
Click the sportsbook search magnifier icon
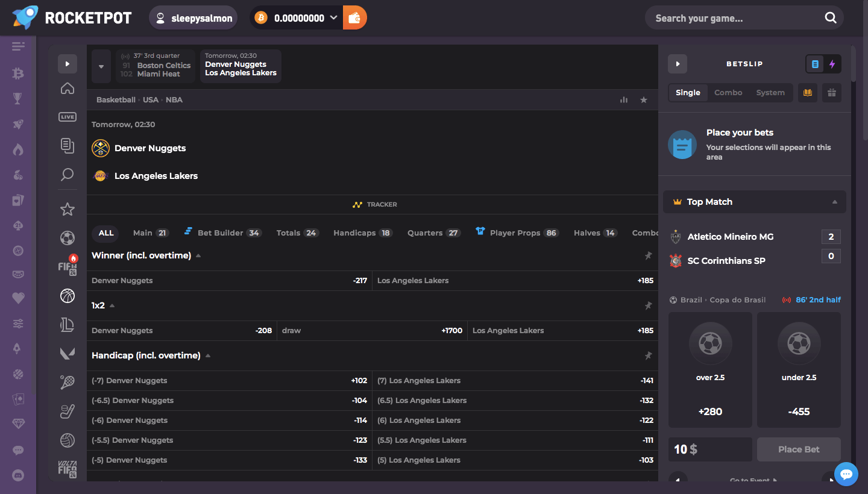click(x=68, y=175)
